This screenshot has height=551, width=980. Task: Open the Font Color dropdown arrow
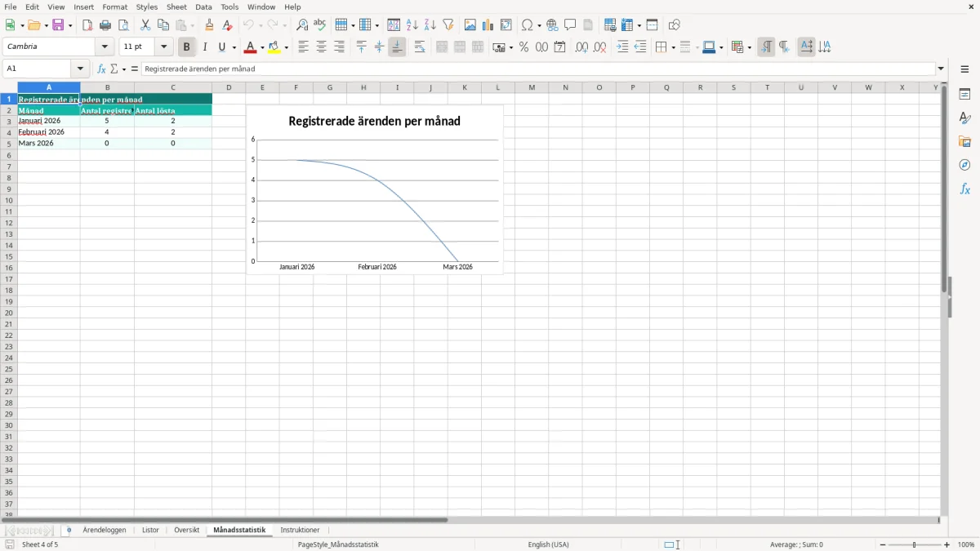pos(262,47)
